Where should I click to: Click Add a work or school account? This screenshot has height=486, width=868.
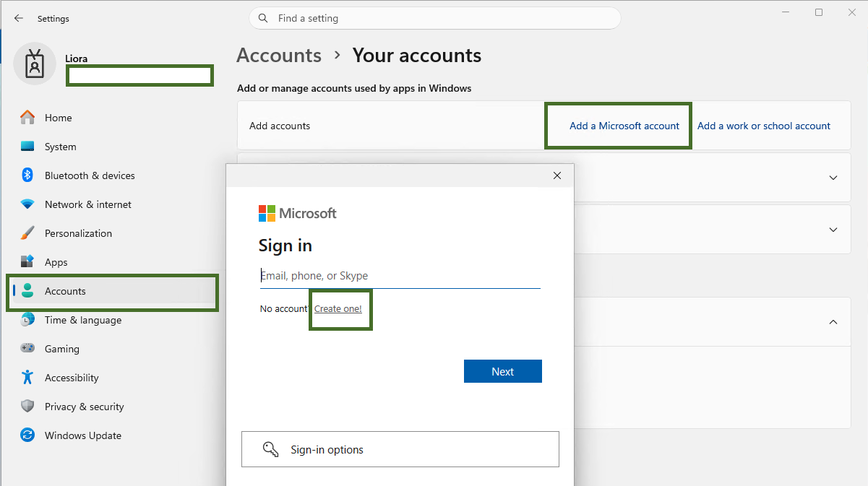click(764, 126)
